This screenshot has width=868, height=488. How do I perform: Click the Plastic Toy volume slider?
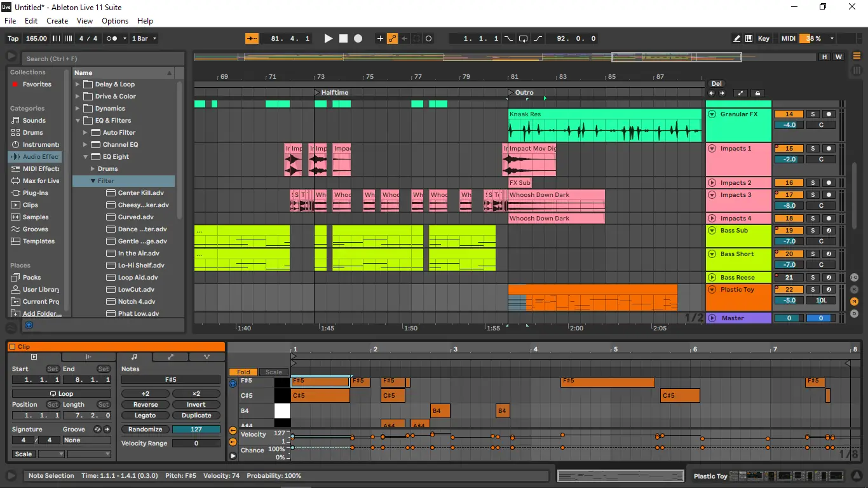tap(789, 301)
